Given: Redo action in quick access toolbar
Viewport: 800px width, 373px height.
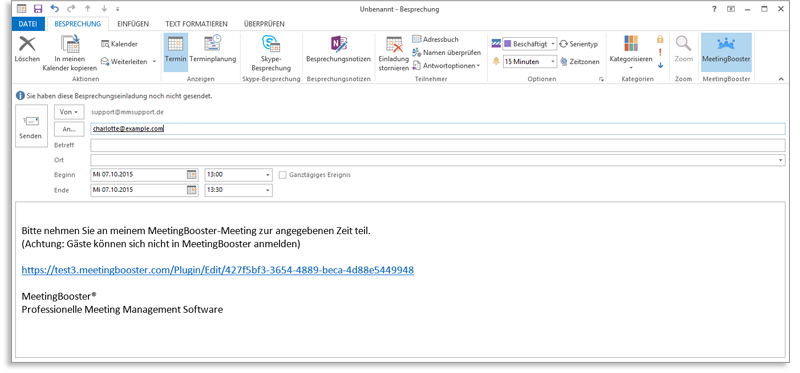Looking at the screenshot, I should click(x=71, y=9).
